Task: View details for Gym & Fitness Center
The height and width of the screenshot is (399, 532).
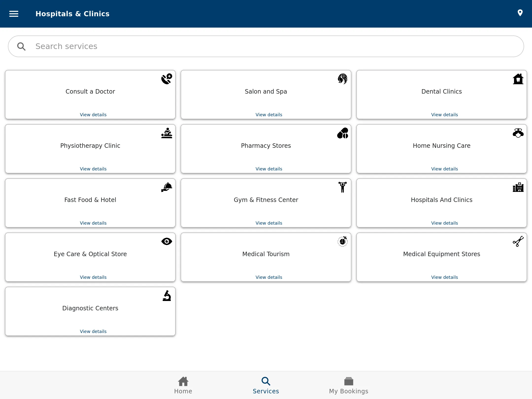Action: coord(269,223)
